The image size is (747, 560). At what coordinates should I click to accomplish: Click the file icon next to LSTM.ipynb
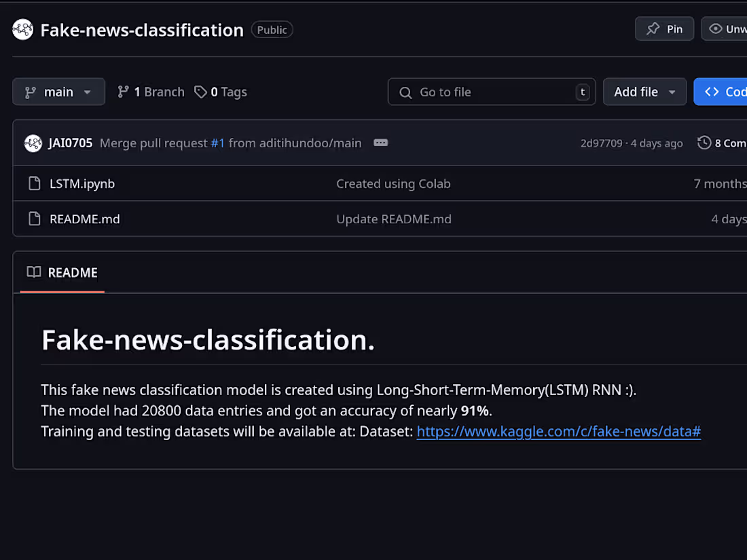pyautogui.click(x=34, y=183)
